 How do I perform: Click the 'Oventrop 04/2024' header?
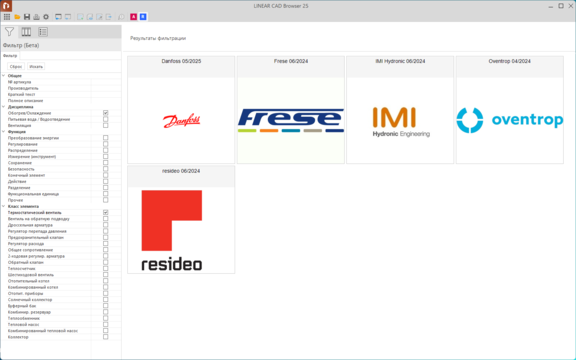tap(510, 61)
